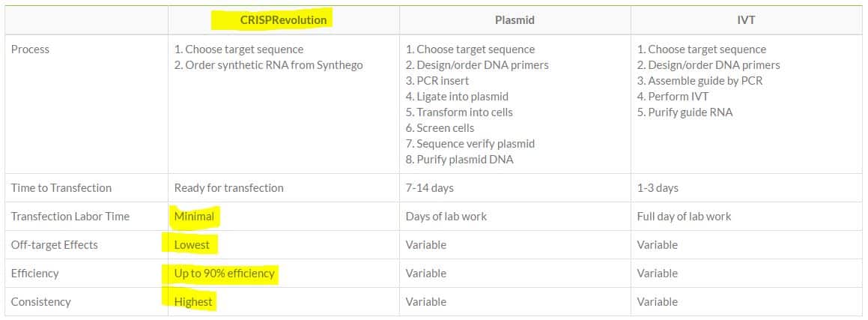The image size is (868, 320).
Task: Click the 1-3 days cell
Action: [658, 188]
